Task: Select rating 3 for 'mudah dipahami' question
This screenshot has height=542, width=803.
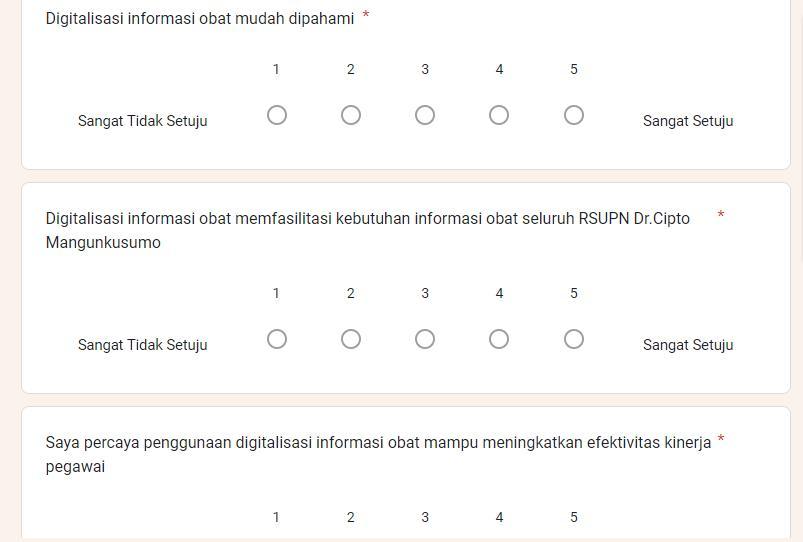Action: click(425, 115)
